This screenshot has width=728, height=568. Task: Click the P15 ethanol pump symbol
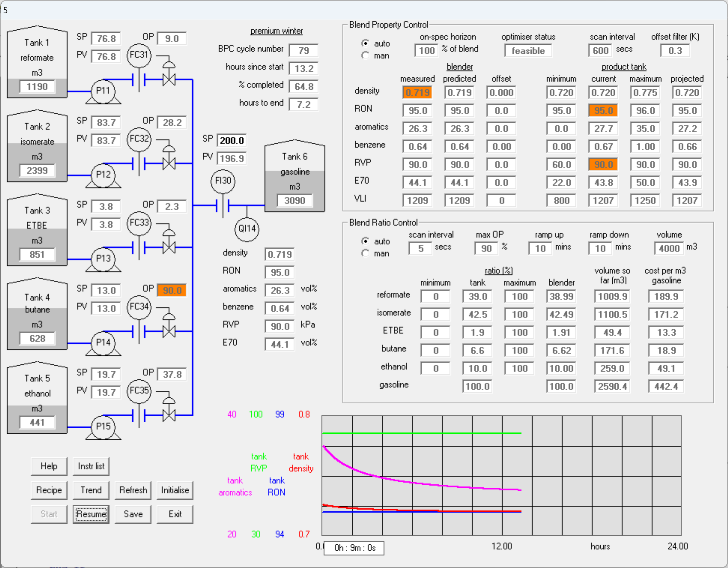coord(103,427)
